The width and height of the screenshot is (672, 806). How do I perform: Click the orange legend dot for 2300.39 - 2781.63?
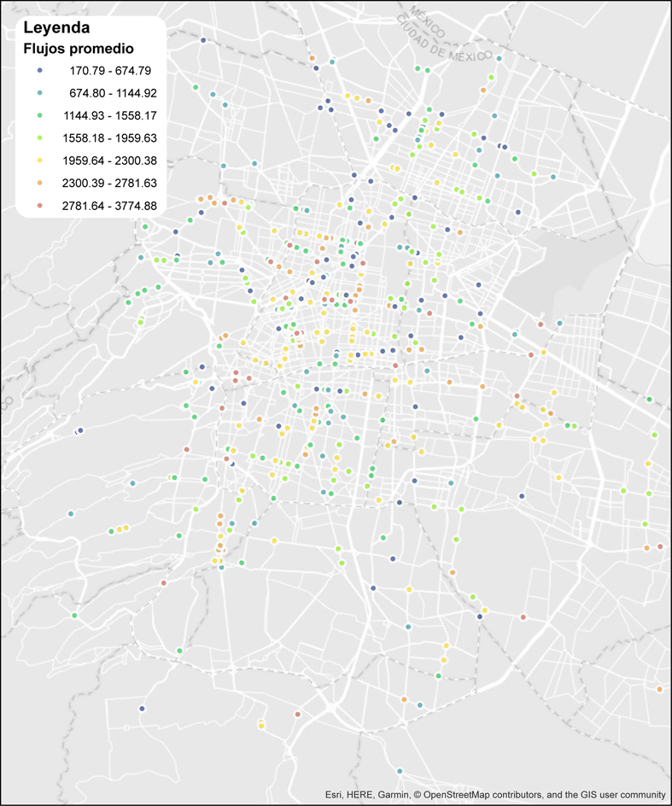[x=40, y=182]
